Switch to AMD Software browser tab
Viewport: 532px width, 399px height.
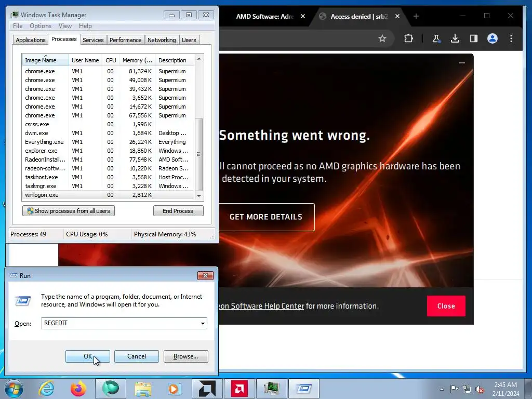click(x=264, y=16)
